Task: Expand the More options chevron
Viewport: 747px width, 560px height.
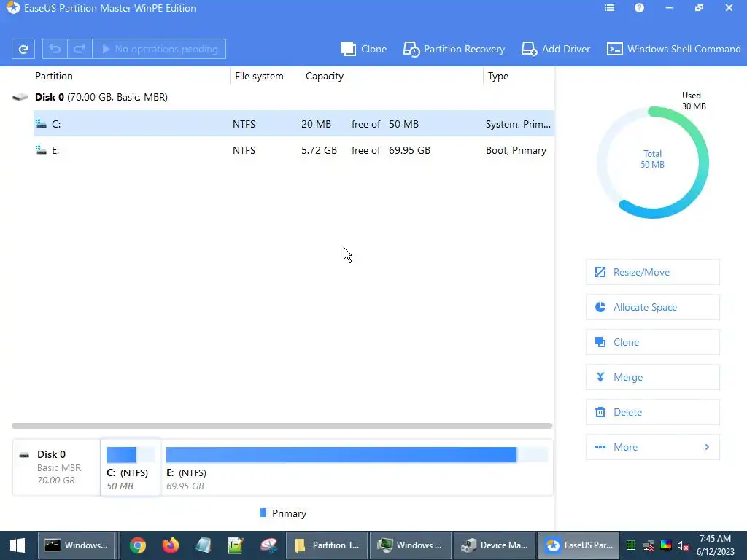Action: (x=707, y=447)
